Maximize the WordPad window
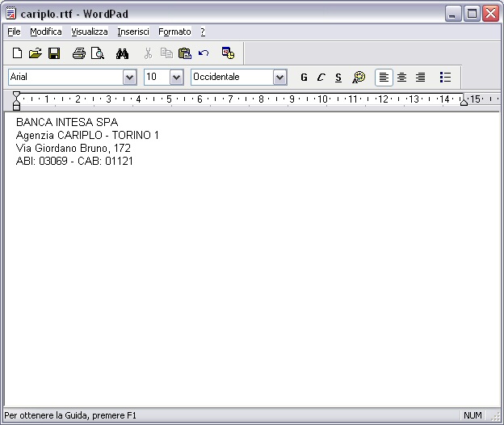 (x=472, y=14)
